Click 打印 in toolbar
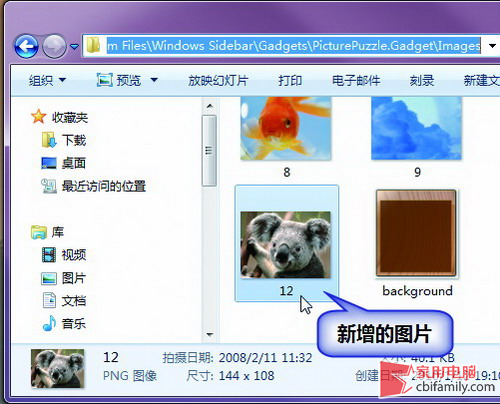 [x=290, y=80]
